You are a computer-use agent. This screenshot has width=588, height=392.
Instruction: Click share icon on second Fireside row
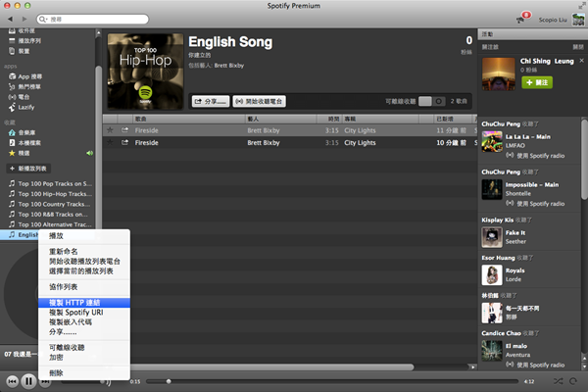click(x=124, y=142)
